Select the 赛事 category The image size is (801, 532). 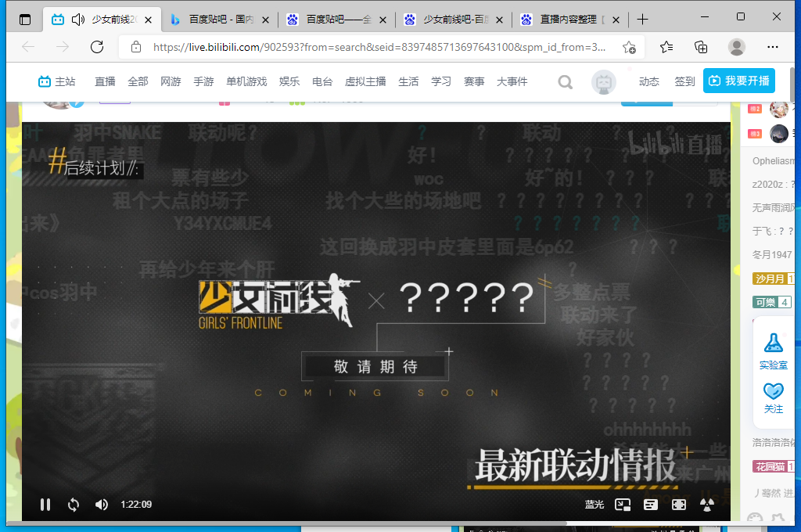pos(474,82)
